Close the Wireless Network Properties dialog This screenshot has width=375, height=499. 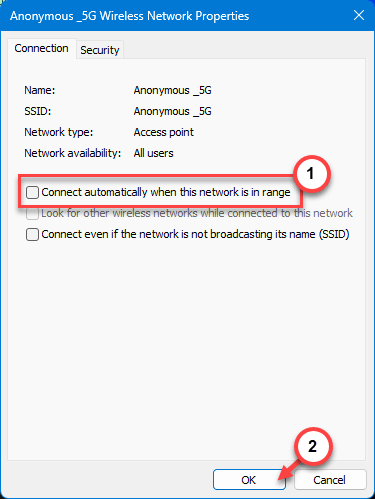pos(359,15)
